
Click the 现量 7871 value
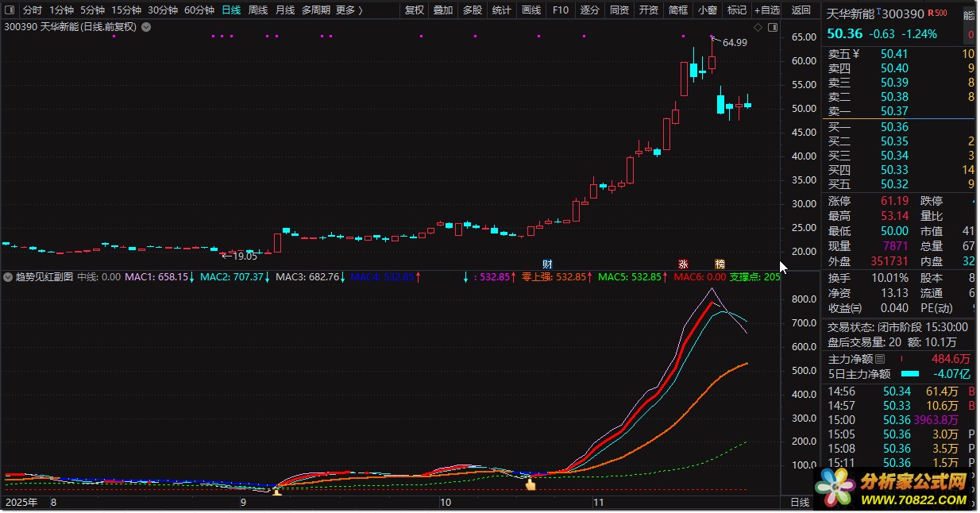point(894,246)
